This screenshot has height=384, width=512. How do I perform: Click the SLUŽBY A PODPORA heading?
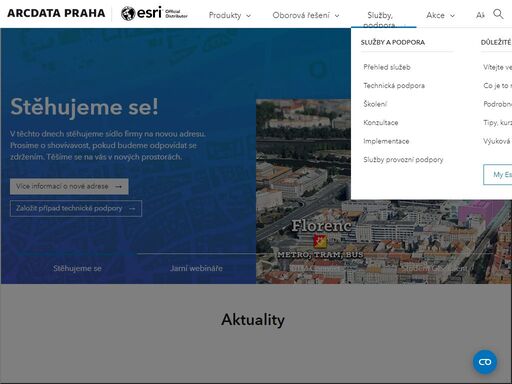click(x=393, y=42)
